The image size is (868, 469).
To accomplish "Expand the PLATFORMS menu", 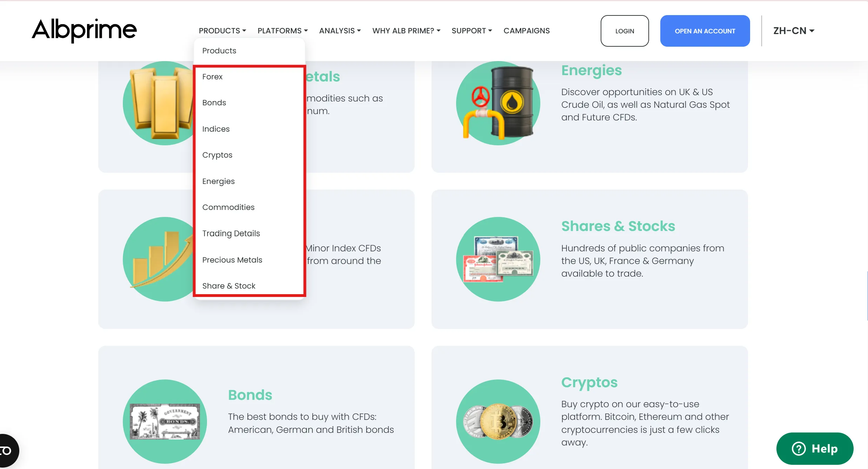I will point(283,31).
